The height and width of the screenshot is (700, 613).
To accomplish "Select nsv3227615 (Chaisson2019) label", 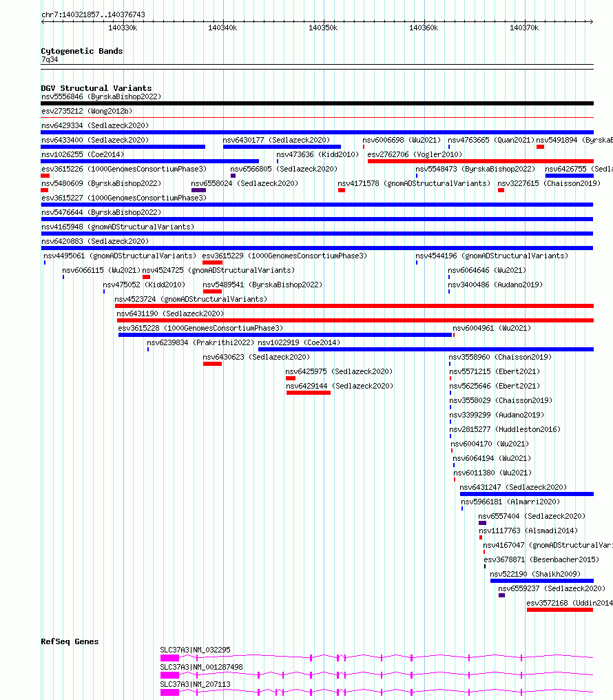I will tap(549, 183).
